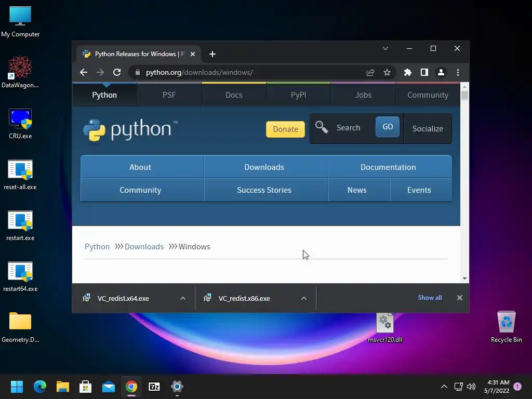Open the tab search chevron
Image resolution: width=532 pixels, height=399 pixels.
pos(385,48)
